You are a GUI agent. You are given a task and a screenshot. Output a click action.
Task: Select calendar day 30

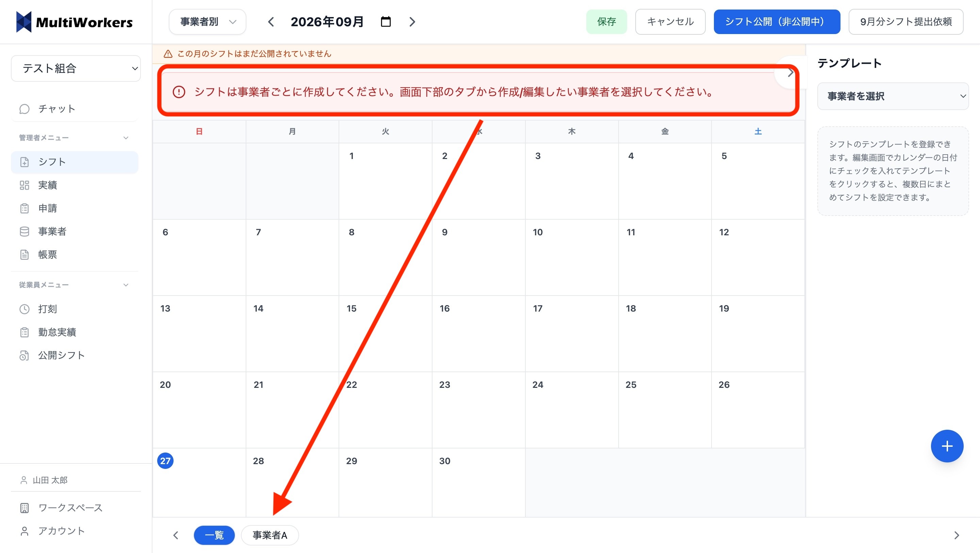click(x=478, y=482)
